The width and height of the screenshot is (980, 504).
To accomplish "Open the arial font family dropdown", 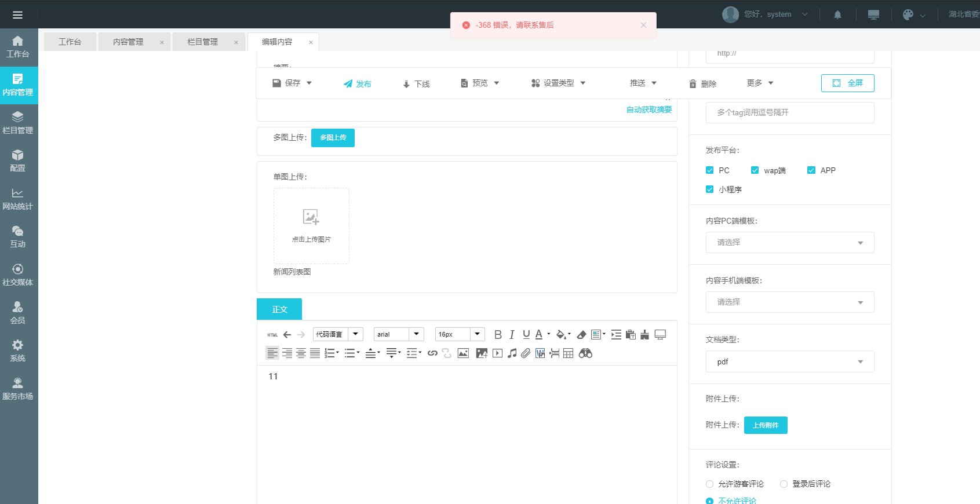I will (399, 334).
